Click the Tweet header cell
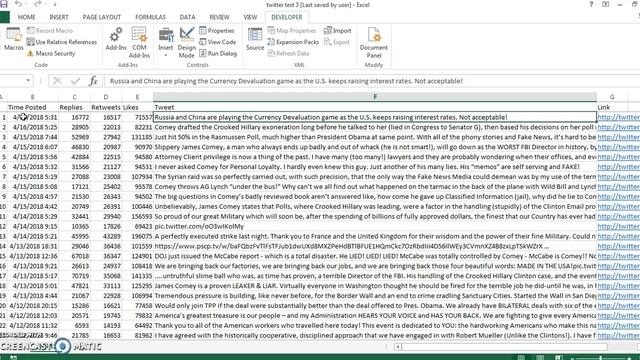Image resolution: width=640 pixels, height=360 pixels. tap(375, 107)
